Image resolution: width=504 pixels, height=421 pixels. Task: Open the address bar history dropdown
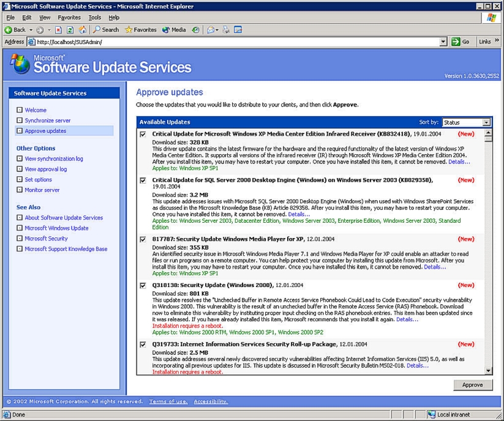(x=443, y=42)
